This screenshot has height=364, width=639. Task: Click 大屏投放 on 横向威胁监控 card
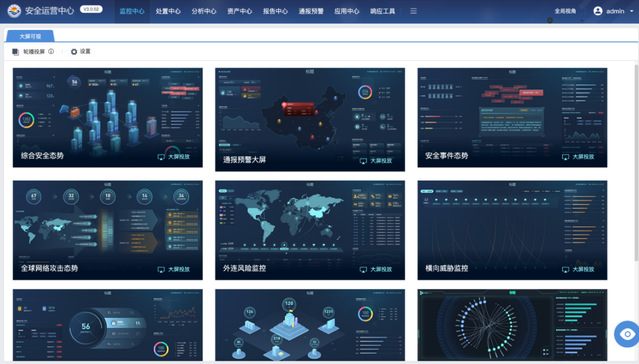pyautogui.click(x=578, y=269)
